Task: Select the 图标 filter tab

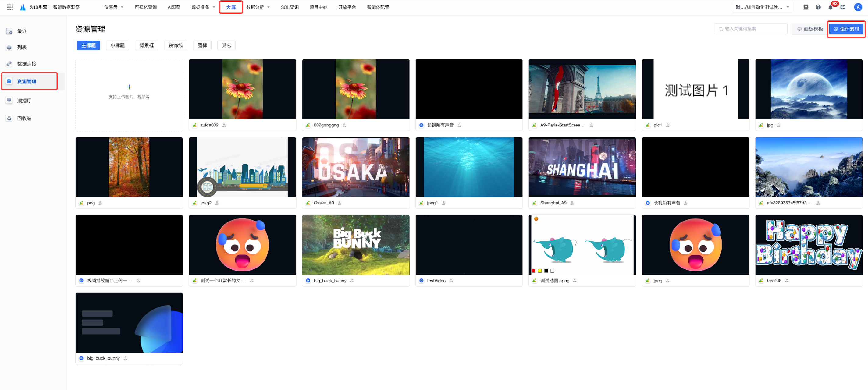Action: click(x=202, y=45)
